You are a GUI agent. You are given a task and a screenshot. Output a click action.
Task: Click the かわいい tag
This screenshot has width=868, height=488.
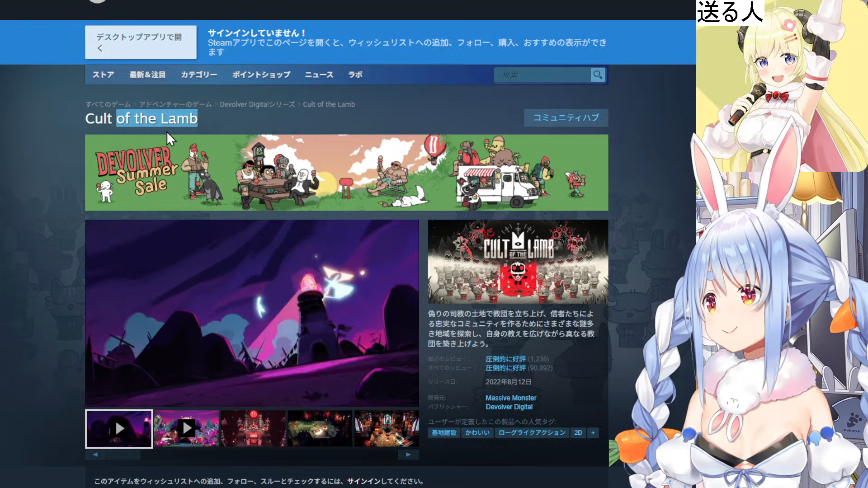click(477, 433)
